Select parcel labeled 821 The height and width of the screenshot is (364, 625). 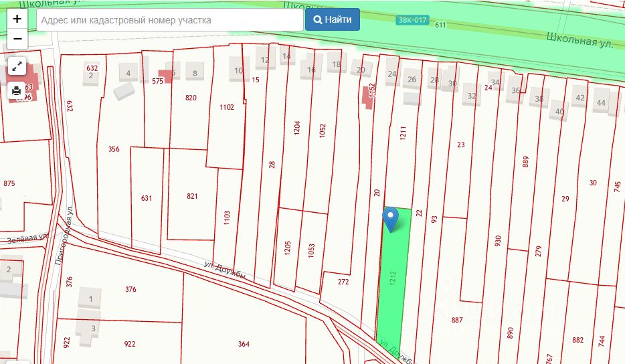point(192,196)
